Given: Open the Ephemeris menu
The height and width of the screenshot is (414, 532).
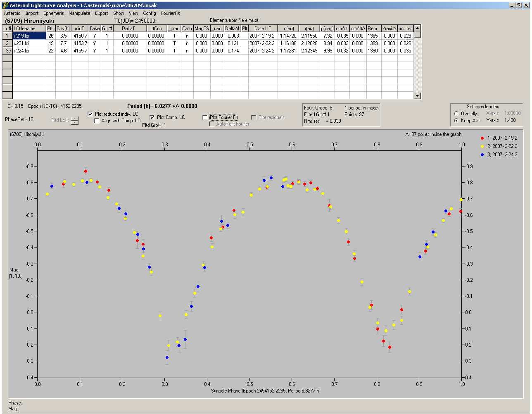Looking at the screenshot, I should pos(53,13).
